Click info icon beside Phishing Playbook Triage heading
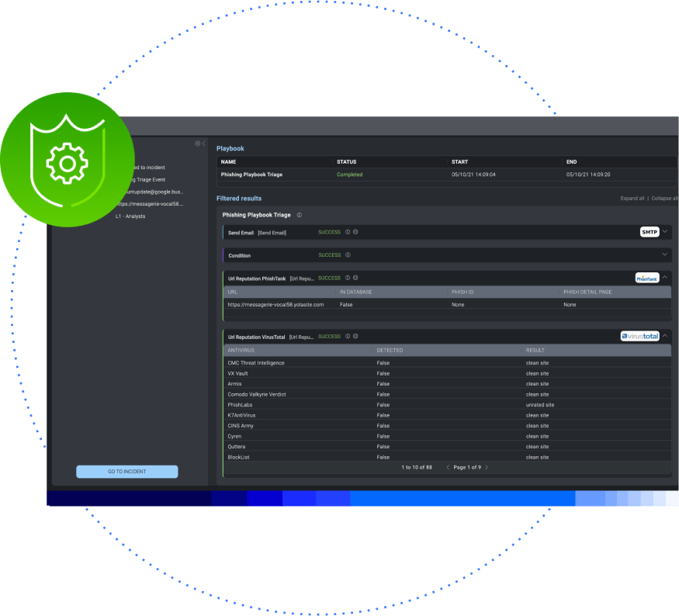679x616 pixels. pyautogui.click(x=300, y=215)
